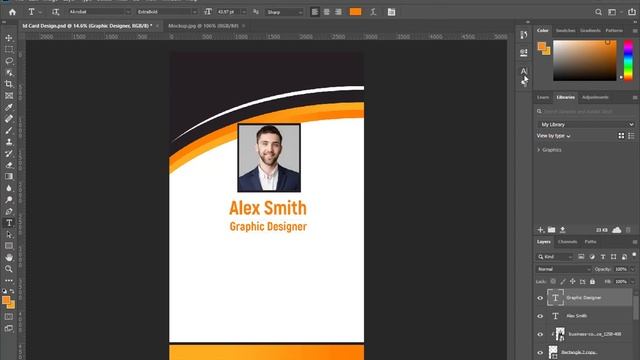Open the Properties panel icon
The width and height of the screenshot is (640, 360).
(524, 53)
